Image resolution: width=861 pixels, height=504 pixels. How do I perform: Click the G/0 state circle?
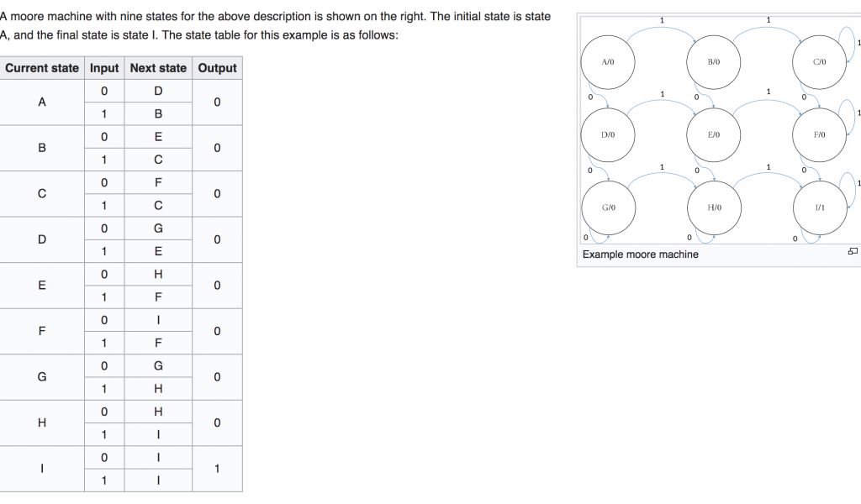point(608,207)
